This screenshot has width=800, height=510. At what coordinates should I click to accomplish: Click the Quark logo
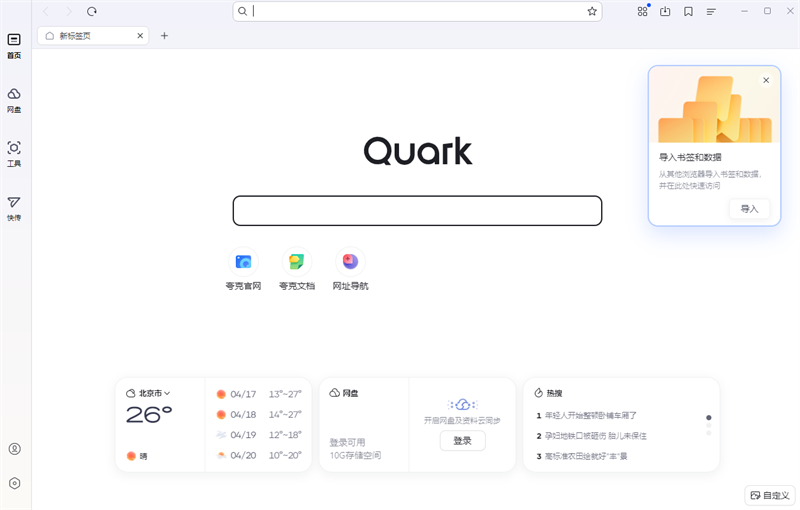point(418,151)
